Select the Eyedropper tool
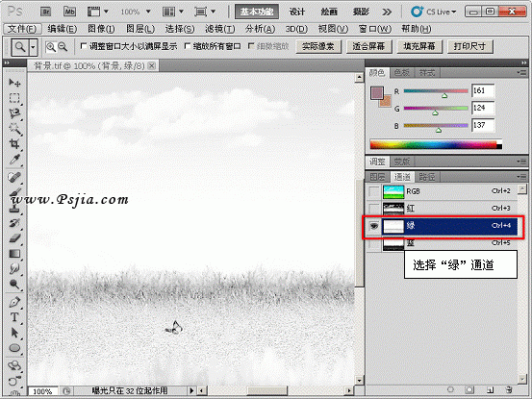This screenshot has width=532, height=399. pyautogui.click(x=14, y=159)
